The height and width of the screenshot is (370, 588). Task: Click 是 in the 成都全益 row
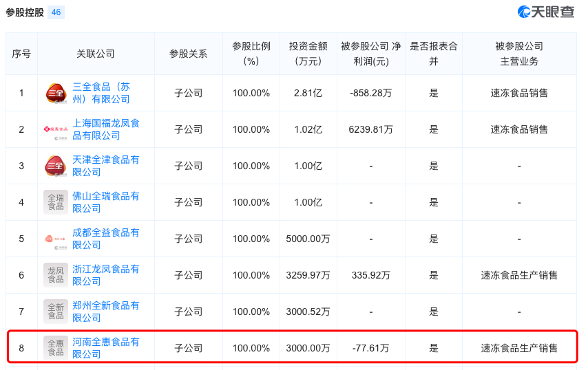(x=434, y=239)
